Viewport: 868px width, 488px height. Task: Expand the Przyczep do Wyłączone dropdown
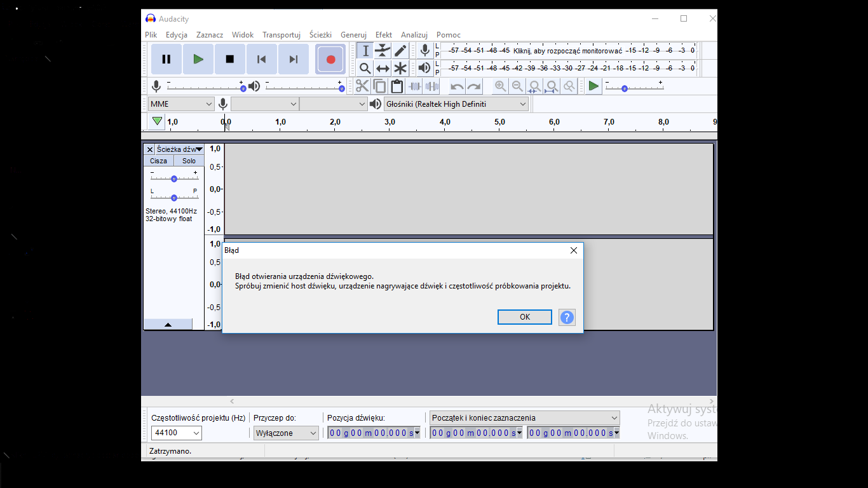coord(285,433)
